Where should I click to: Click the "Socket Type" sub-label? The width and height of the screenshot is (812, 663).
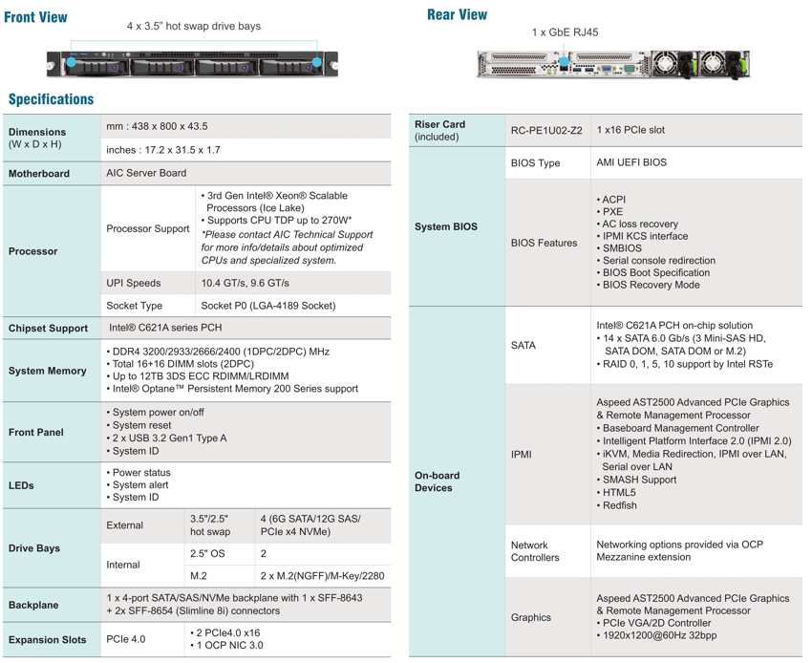coord(134,306)
